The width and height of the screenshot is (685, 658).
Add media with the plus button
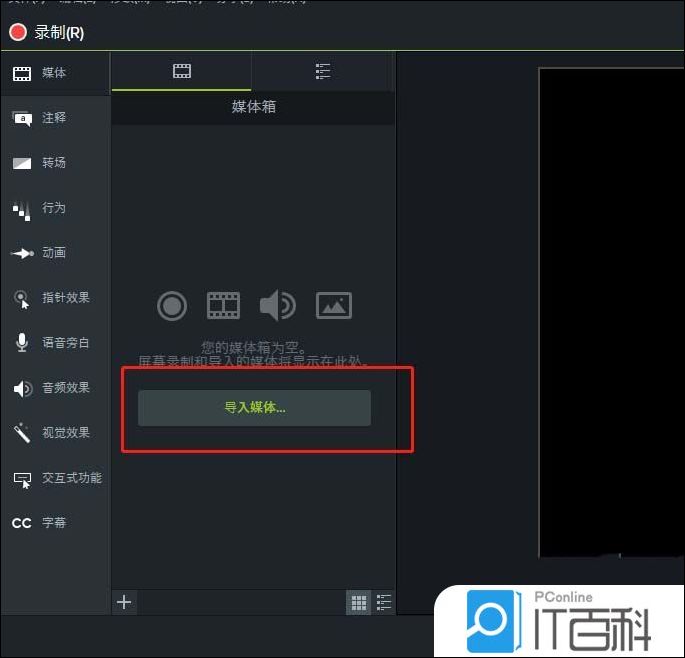click(124, 602)
